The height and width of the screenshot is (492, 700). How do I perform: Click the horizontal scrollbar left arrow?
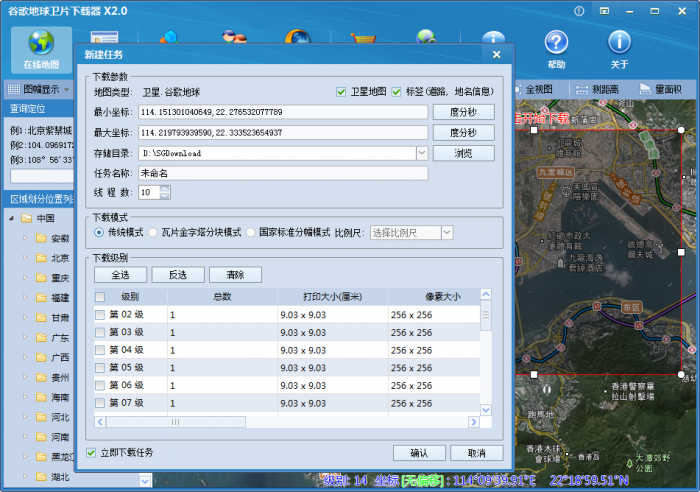click(x=100, y=422)
